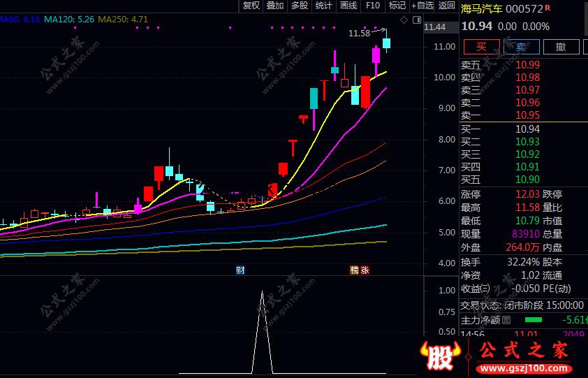Click the 涨停 value 12.03
This screenshot has height=378, width=588.
point(528,194)
